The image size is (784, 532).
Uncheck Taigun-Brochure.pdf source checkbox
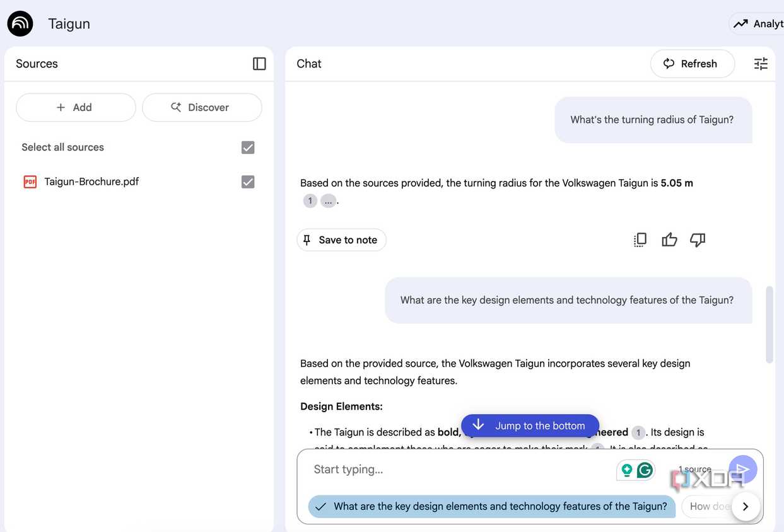(x=248, y=182)
